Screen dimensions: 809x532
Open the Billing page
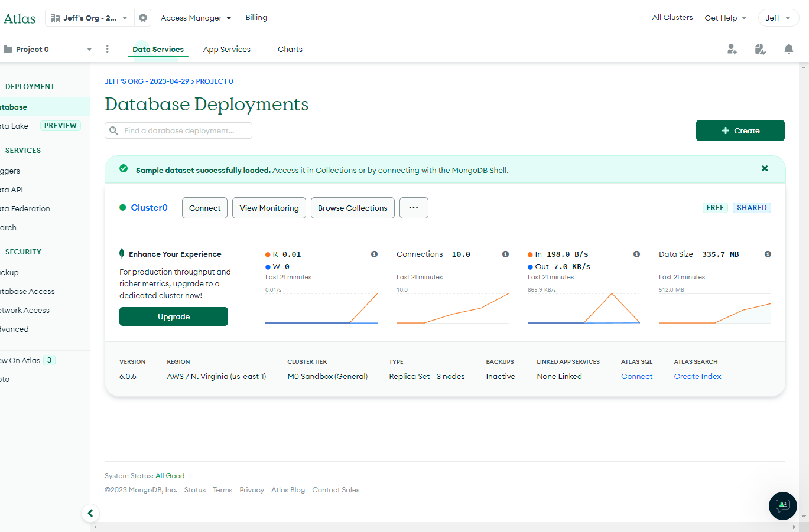[x=256, y=18]
